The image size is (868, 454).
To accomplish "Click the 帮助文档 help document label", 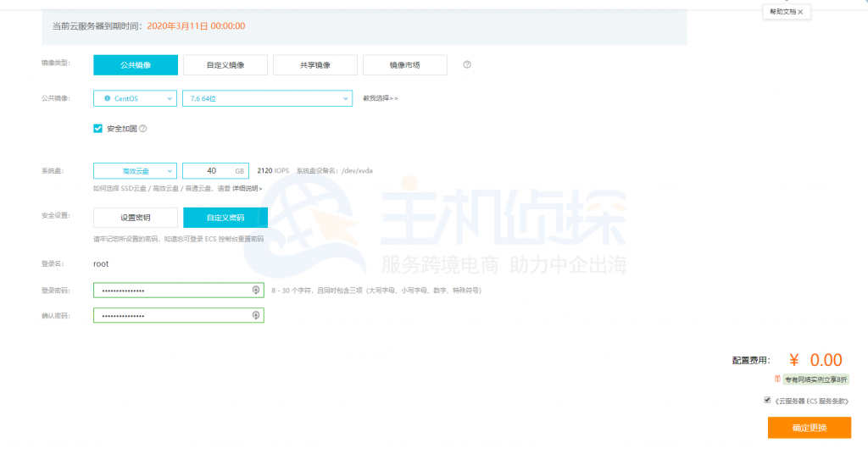I will tap(782, 12).
